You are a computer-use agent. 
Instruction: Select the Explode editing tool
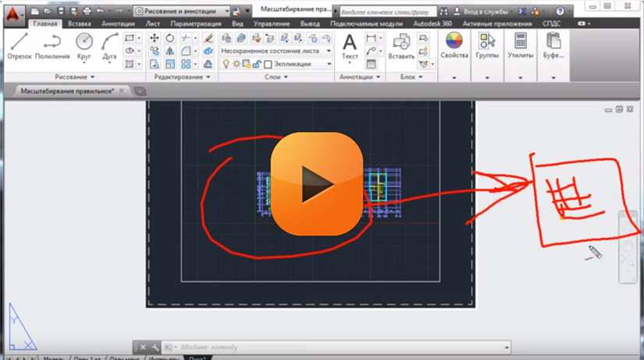point(208,51)
